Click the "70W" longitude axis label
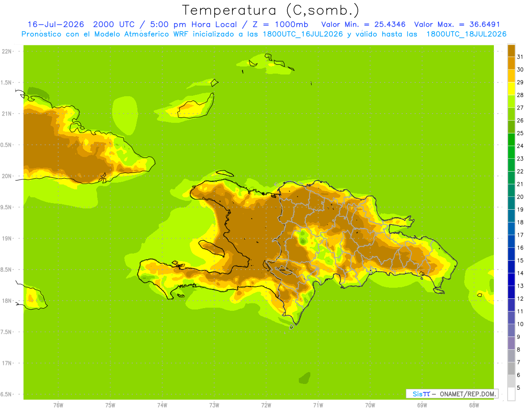This screenshot has width=532, height=411. click(370, 405)
